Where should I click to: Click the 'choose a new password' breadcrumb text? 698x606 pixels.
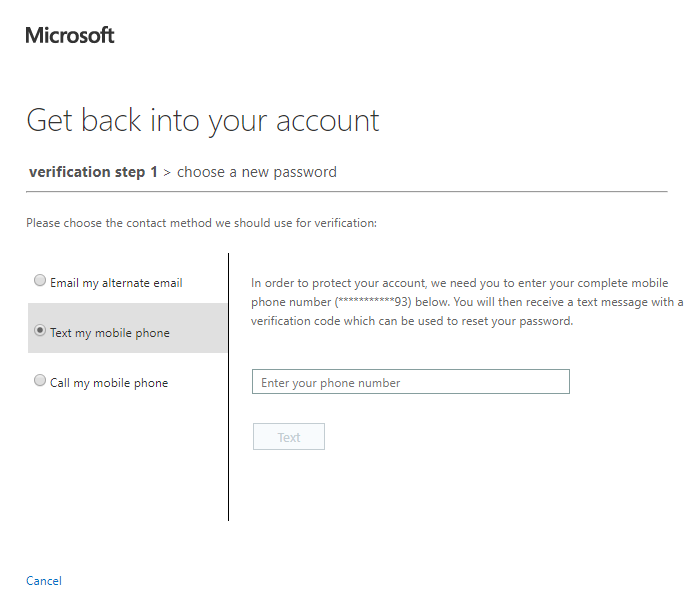257,172
